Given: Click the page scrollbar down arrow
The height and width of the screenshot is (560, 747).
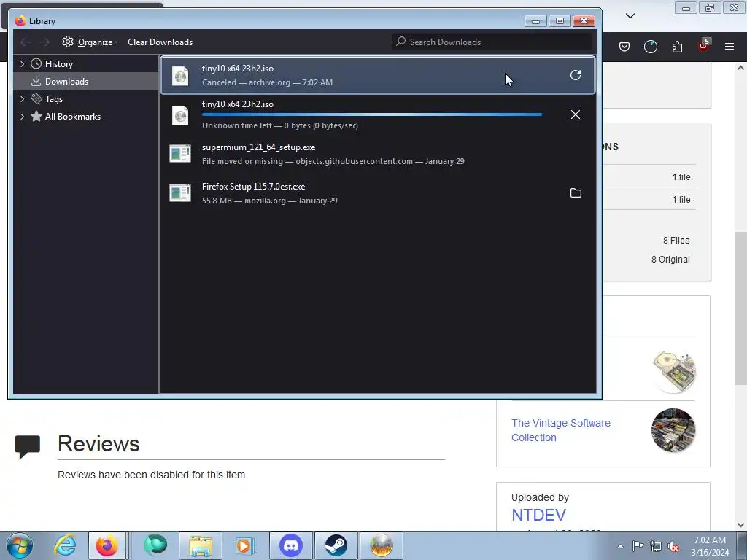Looking at the screenshot, I should click(x=740, y=524).
